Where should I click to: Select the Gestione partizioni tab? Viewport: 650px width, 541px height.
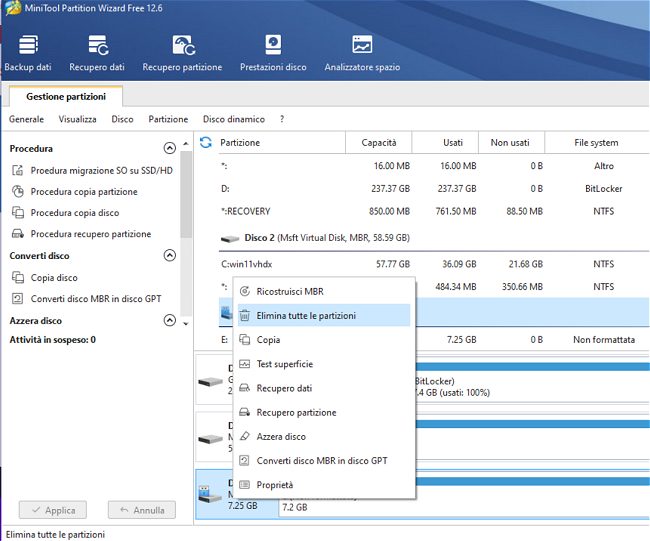pyautogui.click(x=66, y=97)
